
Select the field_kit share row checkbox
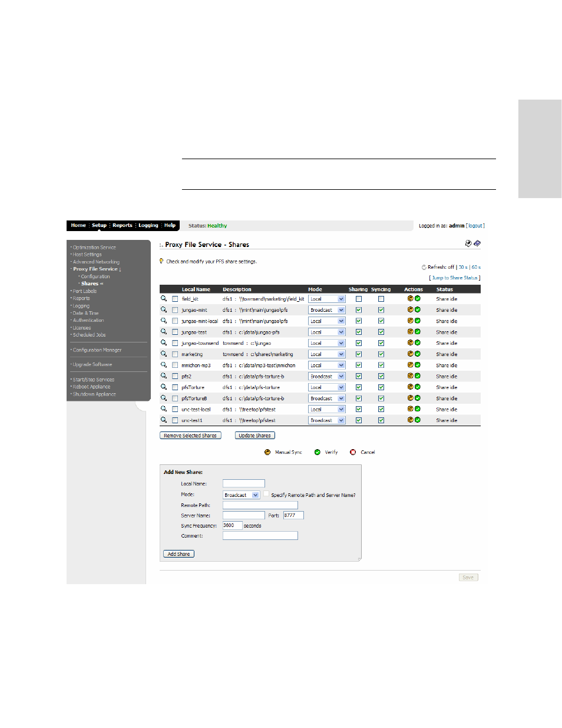pyautogui.click(x=175, y=299)
